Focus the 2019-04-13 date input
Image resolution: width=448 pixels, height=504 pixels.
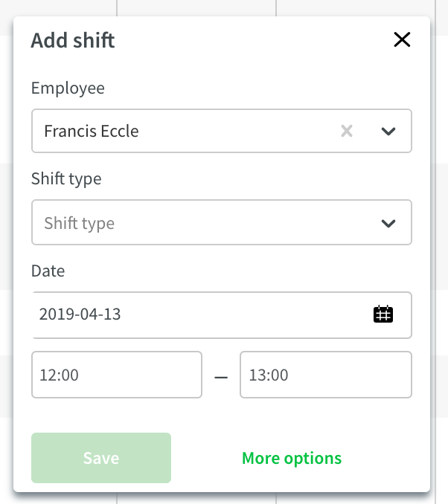[222, 315]
